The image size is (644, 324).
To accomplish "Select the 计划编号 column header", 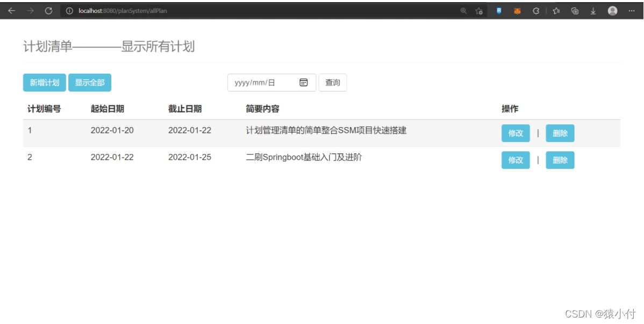I will pyautogui.click(x=45, y=109).
